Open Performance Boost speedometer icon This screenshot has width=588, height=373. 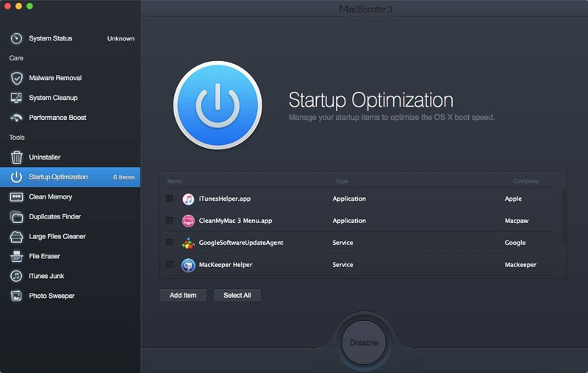tap(16, 118)
